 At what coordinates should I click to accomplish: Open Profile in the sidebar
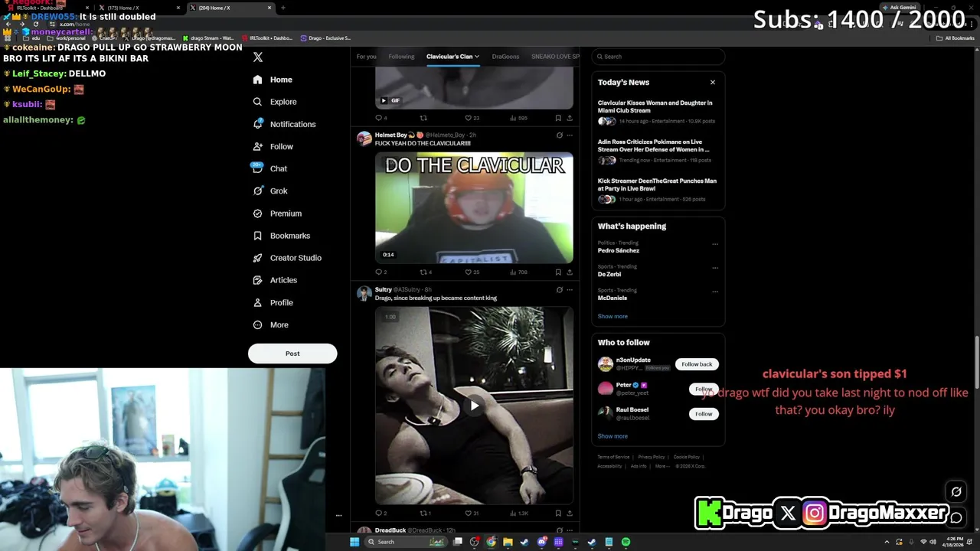pyautogui.click(x=273, y=302)
